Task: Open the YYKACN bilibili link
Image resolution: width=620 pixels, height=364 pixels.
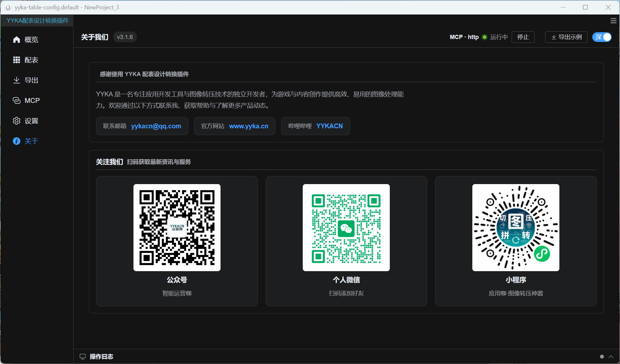Action: click(x=330, y=126)
